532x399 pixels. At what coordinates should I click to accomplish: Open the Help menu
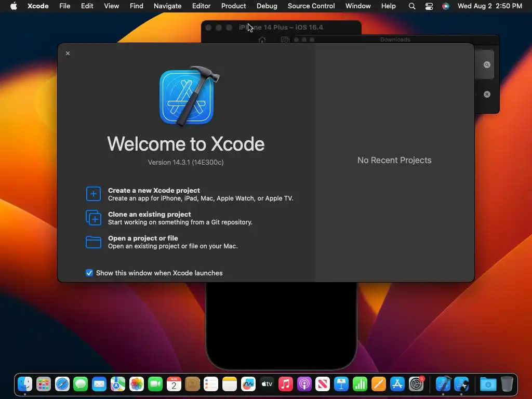(388, 6)
